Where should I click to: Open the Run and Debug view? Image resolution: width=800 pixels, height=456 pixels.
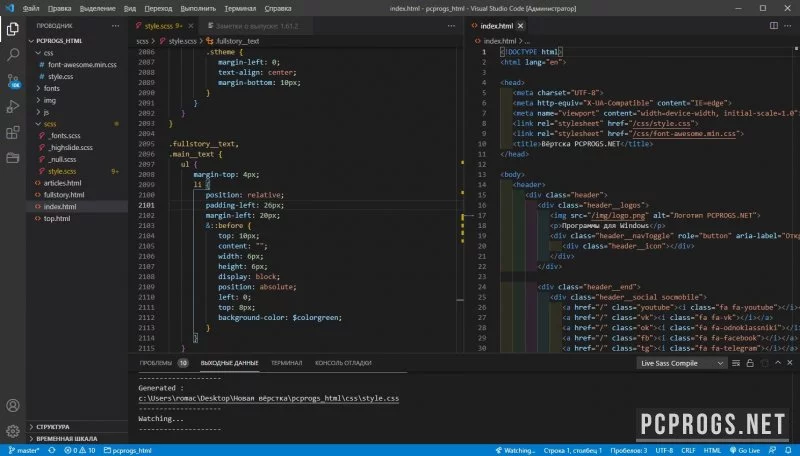click(x=13, y=107)
